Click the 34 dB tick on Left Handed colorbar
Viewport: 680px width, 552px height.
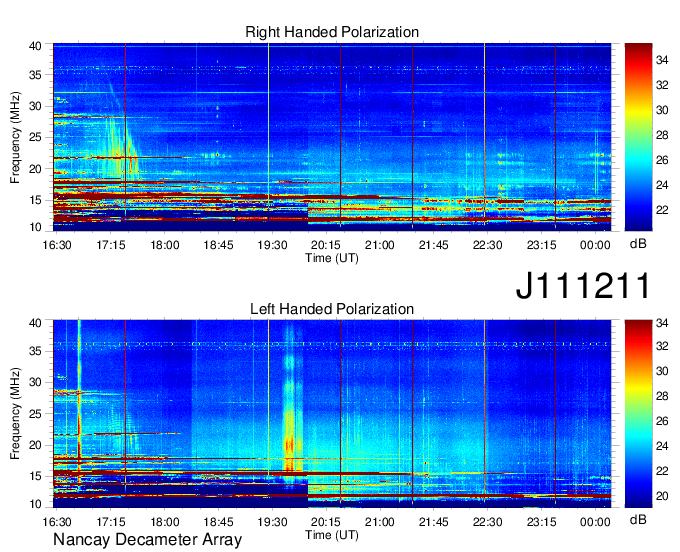662,323
